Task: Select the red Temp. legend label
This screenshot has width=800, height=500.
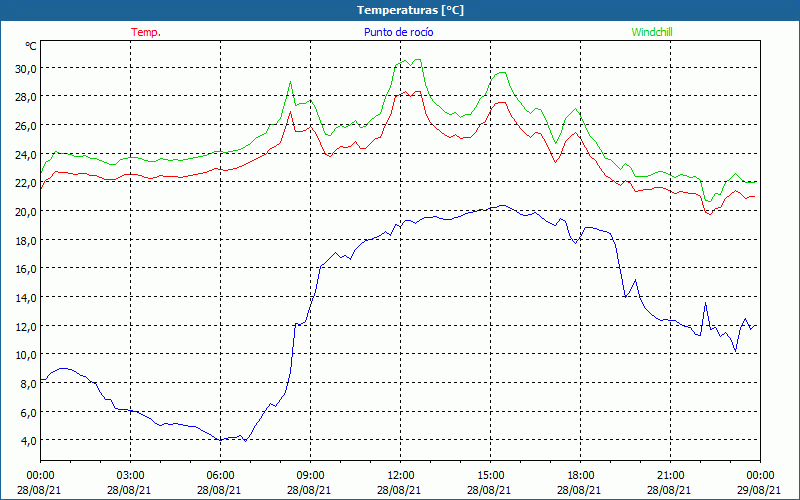Action: (146, 32)
